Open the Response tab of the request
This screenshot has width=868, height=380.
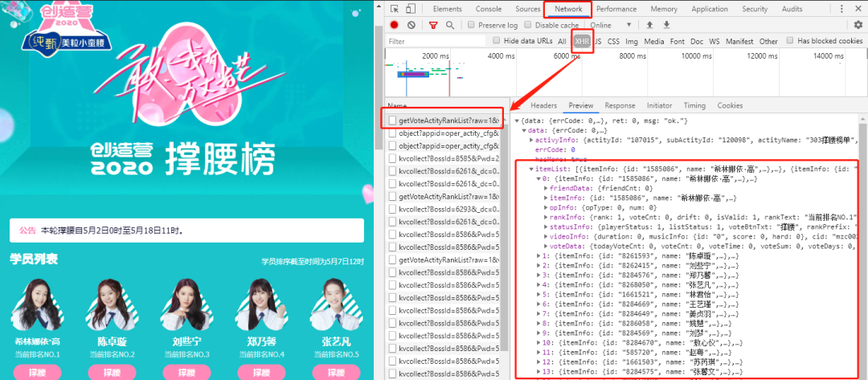[x=620, y=106]
